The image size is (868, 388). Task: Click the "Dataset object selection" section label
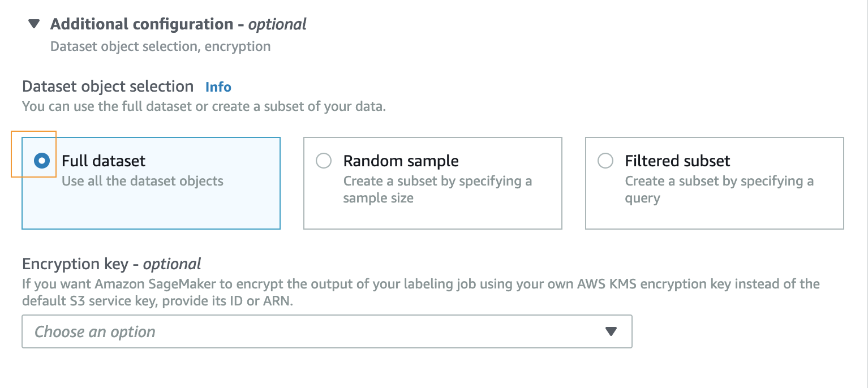coord(108,87)
